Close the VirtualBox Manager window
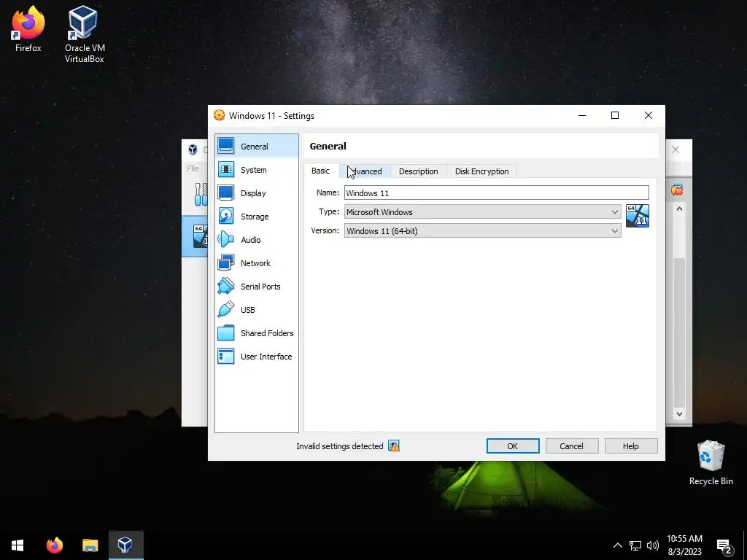Image resolution: width=747 pixels, height=560 pixels. (x=676, y=149)
